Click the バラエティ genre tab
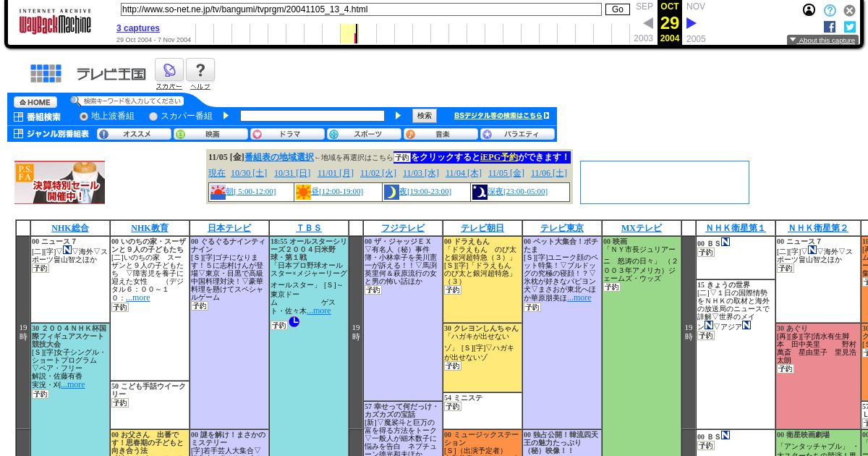 518,134
